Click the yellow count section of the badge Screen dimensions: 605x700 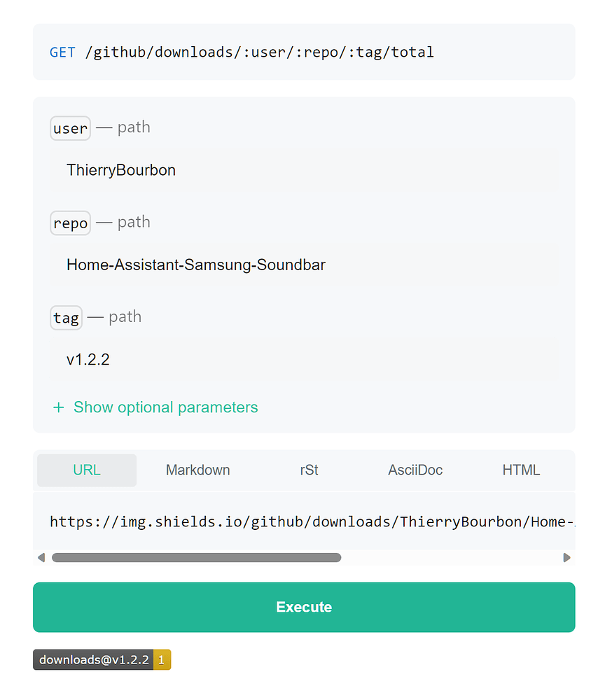point(162,659)
